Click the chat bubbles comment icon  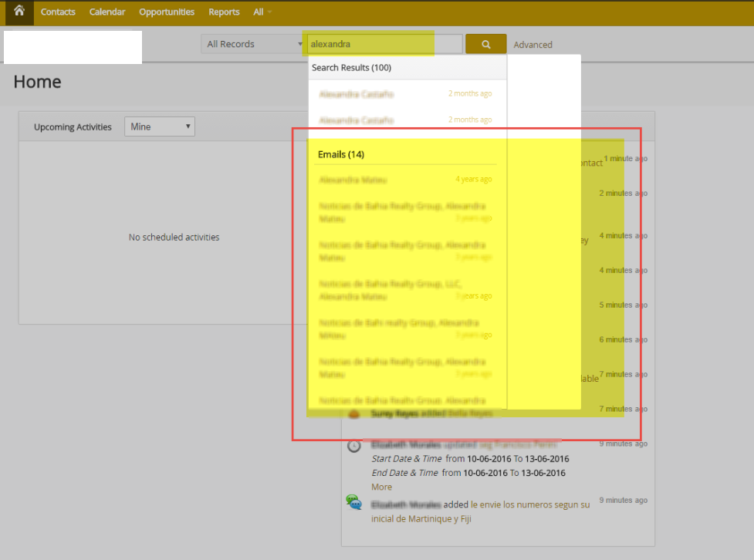(354, 502)
